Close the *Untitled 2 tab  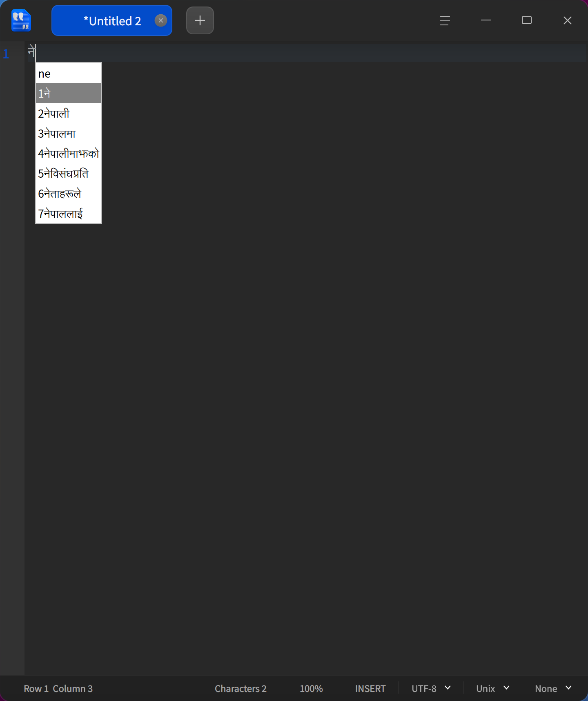tap(161, 20)
